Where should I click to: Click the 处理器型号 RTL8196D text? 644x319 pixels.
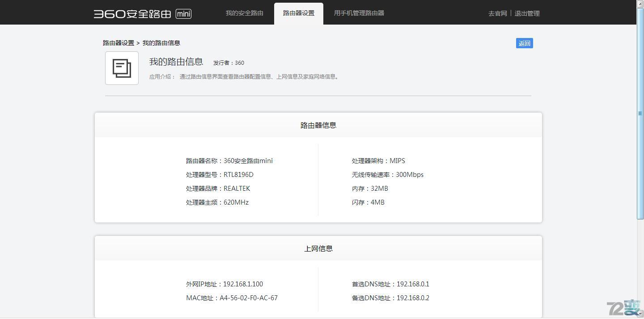220,174
